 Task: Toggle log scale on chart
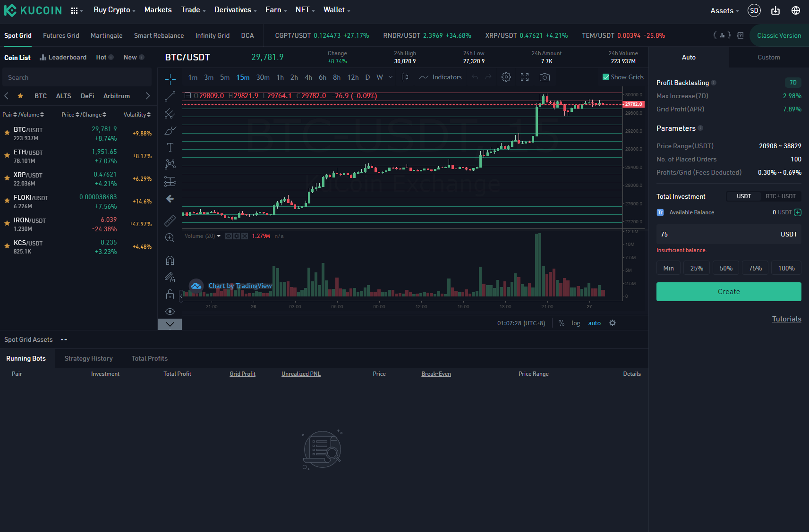[x=576, y=323]
